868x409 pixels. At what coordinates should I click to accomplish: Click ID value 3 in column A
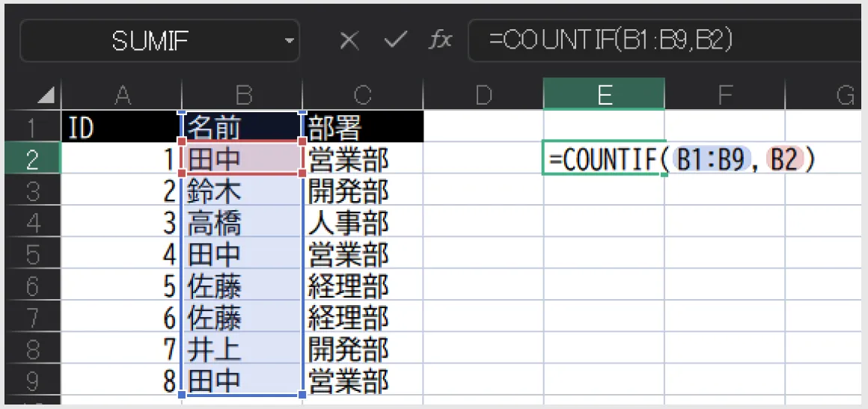(121, 221)
